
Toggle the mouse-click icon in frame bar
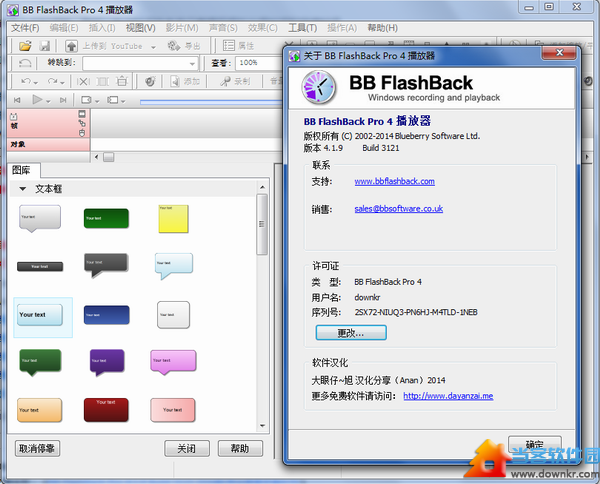82,133
